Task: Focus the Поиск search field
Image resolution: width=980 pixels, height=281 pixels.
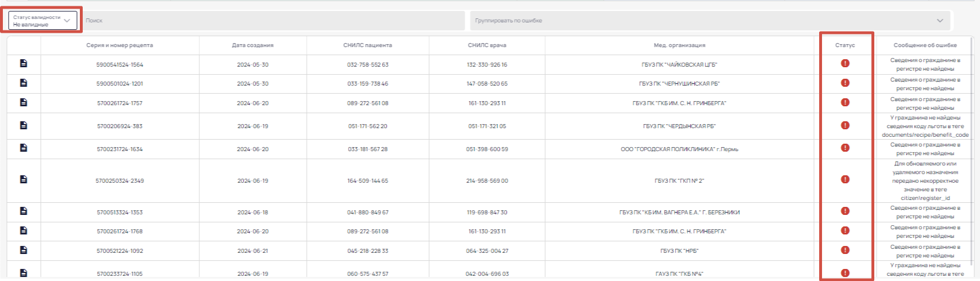Action: click(x=274, y=21)
